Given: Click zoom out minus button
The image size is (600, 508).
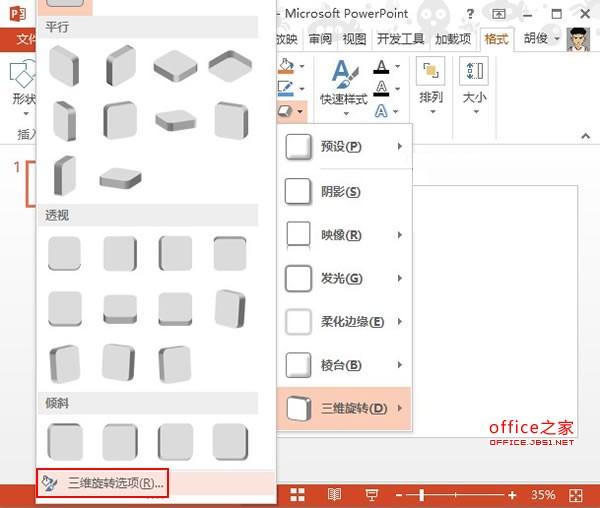Looking at the screenshot, I should (399, 495).
